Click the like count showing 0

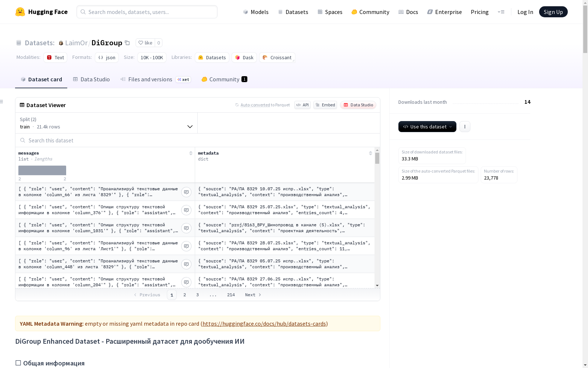pyautogui.click(x=159, y=43)
